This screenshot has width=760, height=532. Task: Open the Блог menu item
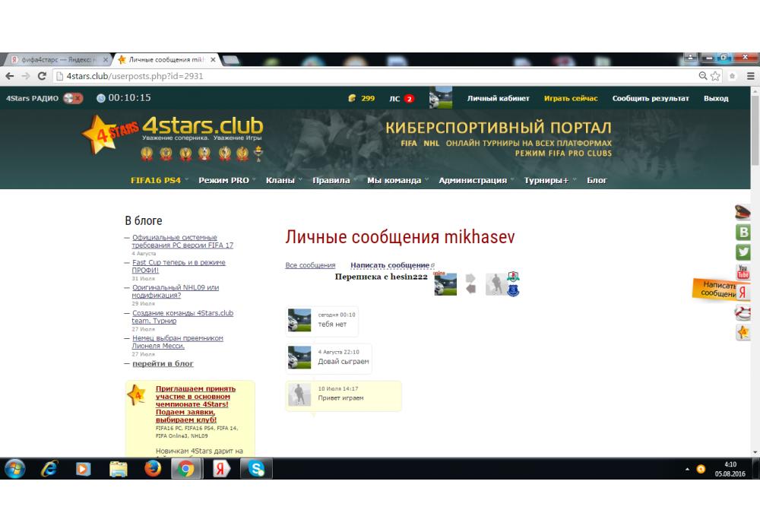coord(597,180)
